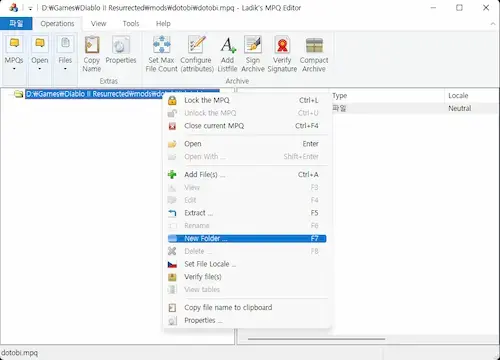Viewport: 500px width, 360px height.
Task: Minimize the MPQ Editor window
Action: pos(433,8)
